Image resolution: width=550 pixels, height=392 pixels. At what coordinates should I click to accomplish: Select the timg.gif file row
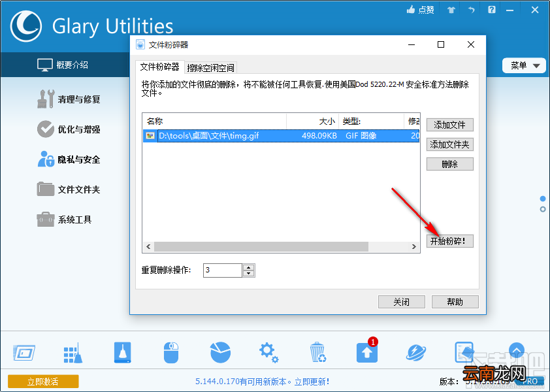point(281,136)
